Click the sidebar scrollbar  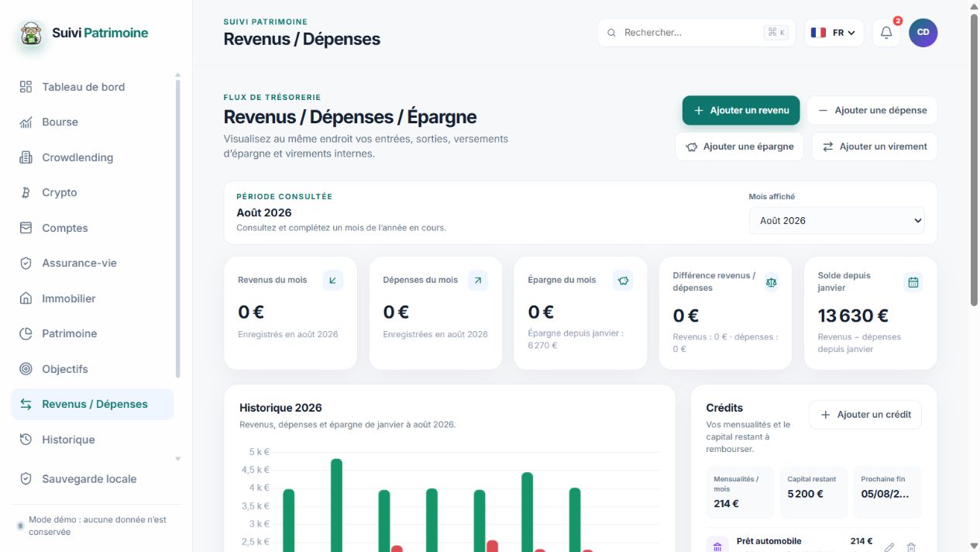point(177,229)
